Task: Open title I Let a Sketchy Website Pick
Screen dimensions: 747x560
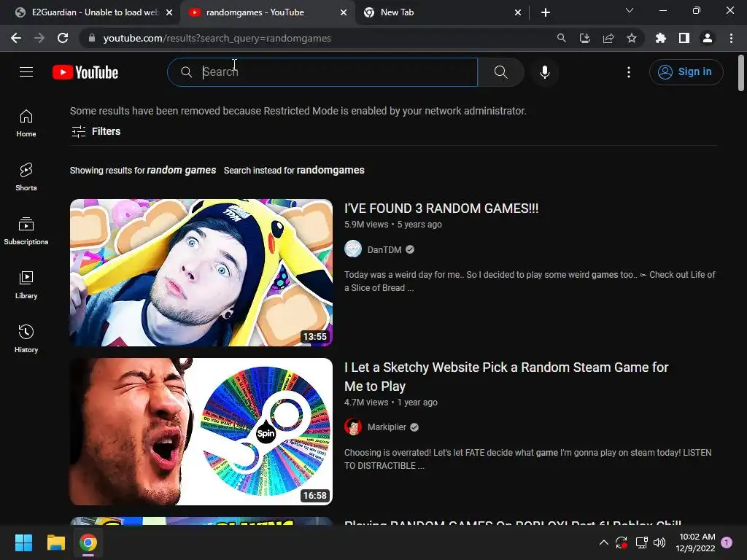Action: [506, 377]
